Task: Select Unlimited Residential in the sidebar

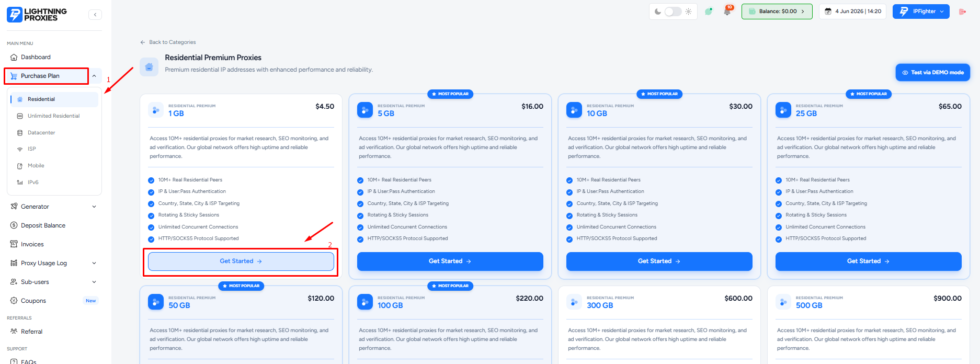Action: point(54,116)
